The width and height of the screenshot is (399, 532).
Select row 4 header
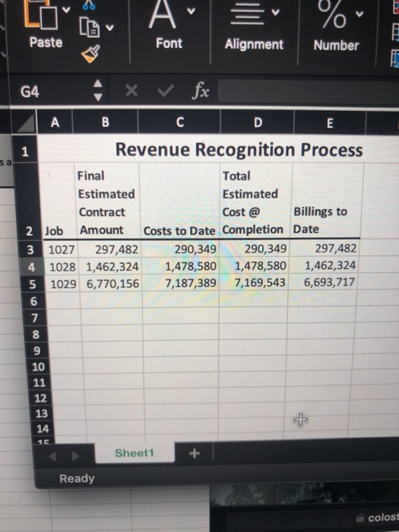(32, 267)
